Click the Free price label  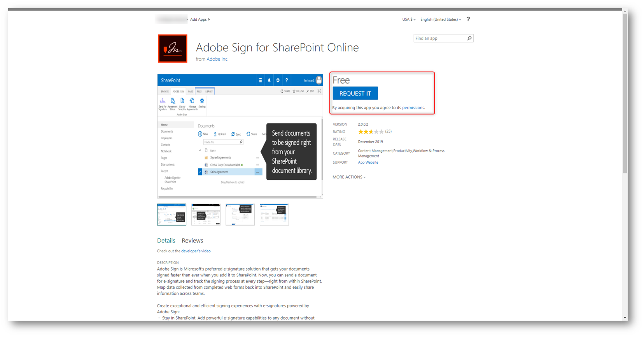coord(341,80)
